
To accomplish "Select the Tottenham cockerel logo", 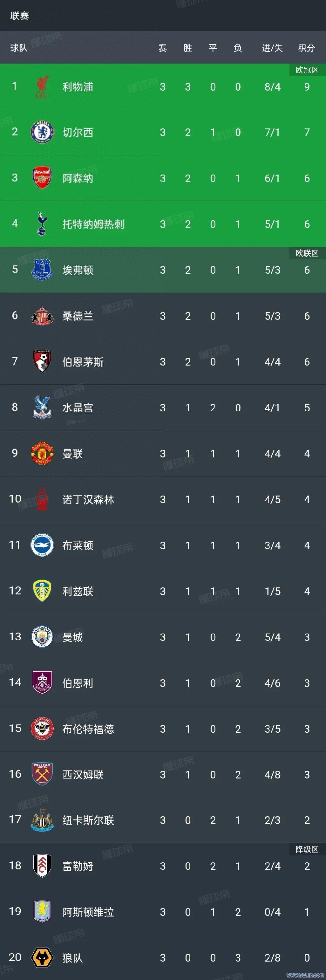I will [x=42, y=224].
